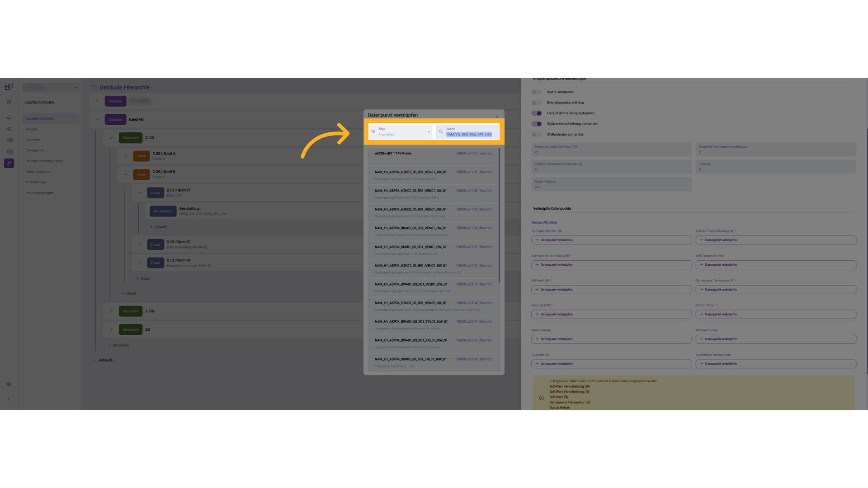Click the devices icon in left sidebar
The width and height of the screenshot is (868, 488).
click(9, 152)
